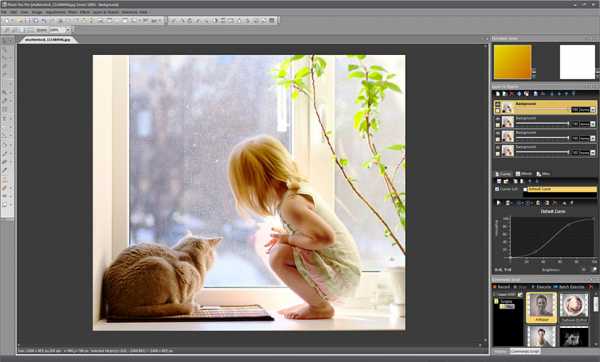Open blend mode dropdown of highlighted layer

pyautogui.click(x=593, y=110)
